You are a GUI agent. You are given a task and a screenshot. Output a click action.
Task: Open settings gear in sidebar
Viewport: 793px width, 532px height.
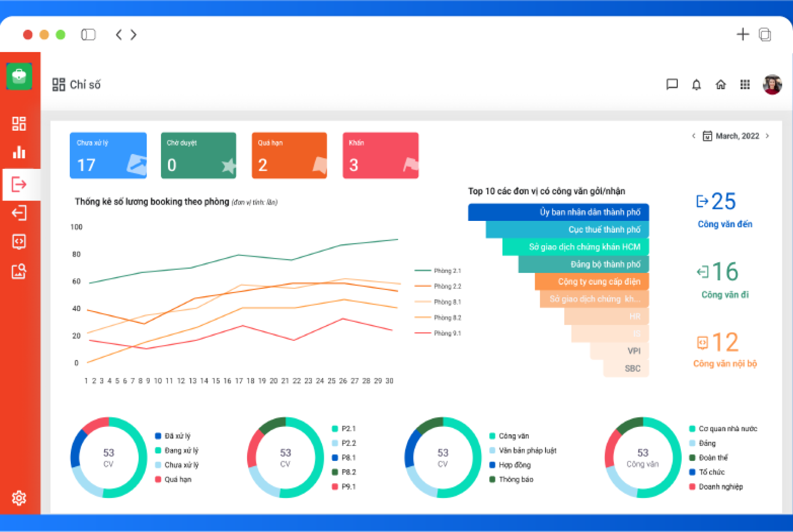tap(19, 498)
